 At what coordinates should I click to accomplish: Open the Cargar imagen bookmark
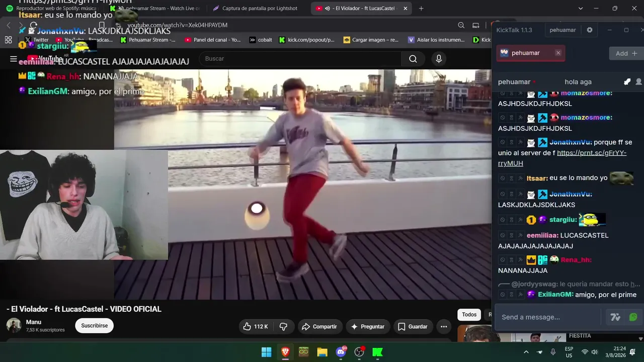coord(371,40)
